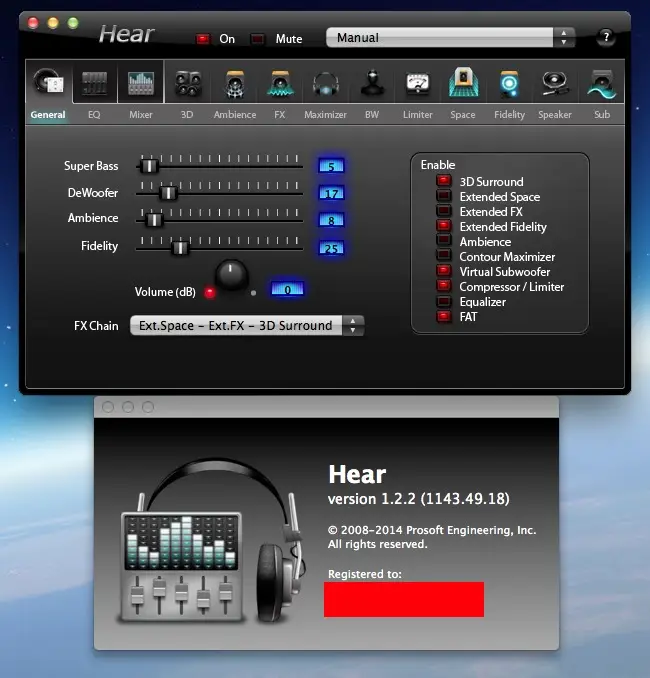Open the BW person silhouette icon

pos(372,83)
